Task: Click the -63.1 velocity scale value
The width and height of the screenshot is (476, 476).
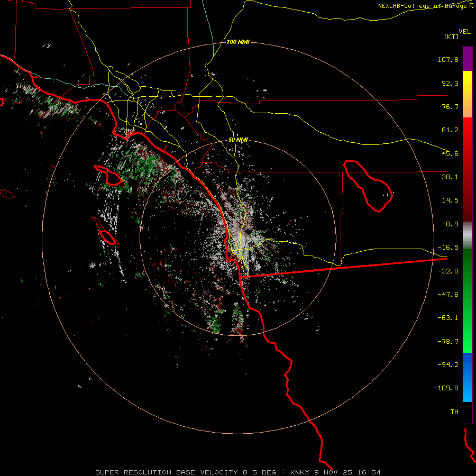Action: 448,318
